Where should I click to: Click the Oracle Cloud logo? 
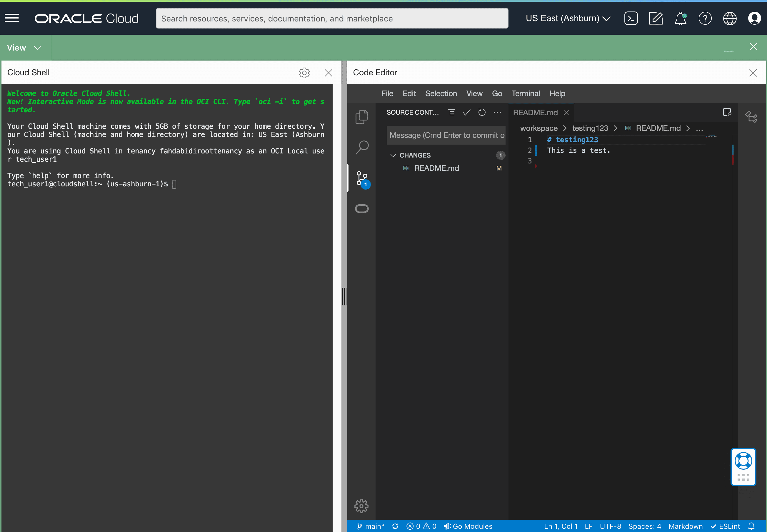tap(86, 18)
